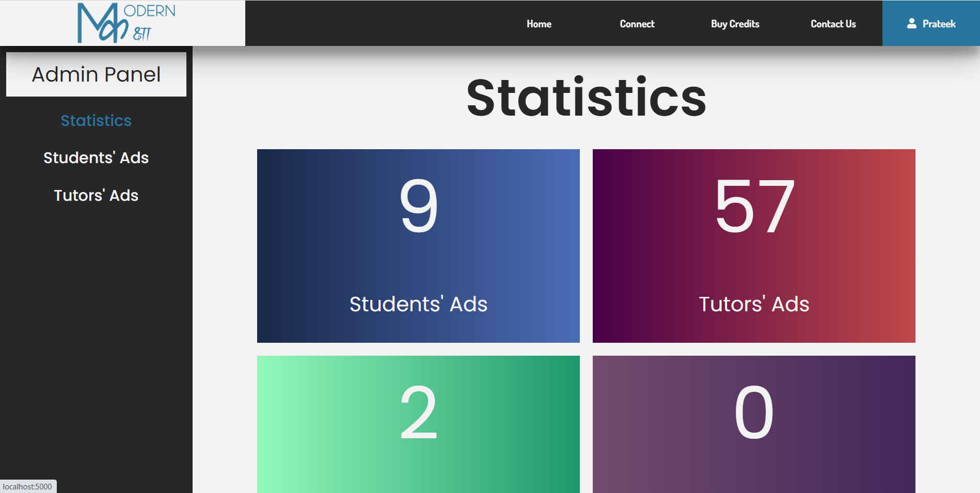
Task: Click the localhost:5000 status bar text
Action: (27, 486)
